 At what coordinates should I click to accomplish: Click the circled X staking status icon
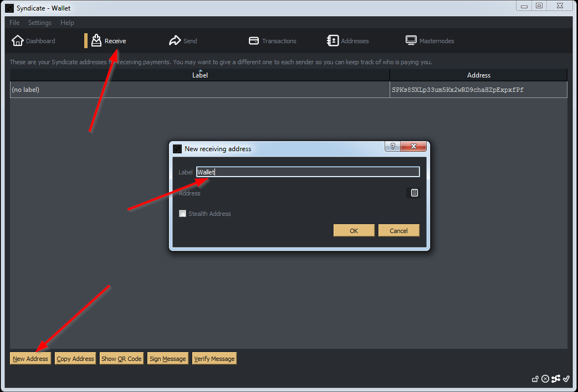click(545, 379)
